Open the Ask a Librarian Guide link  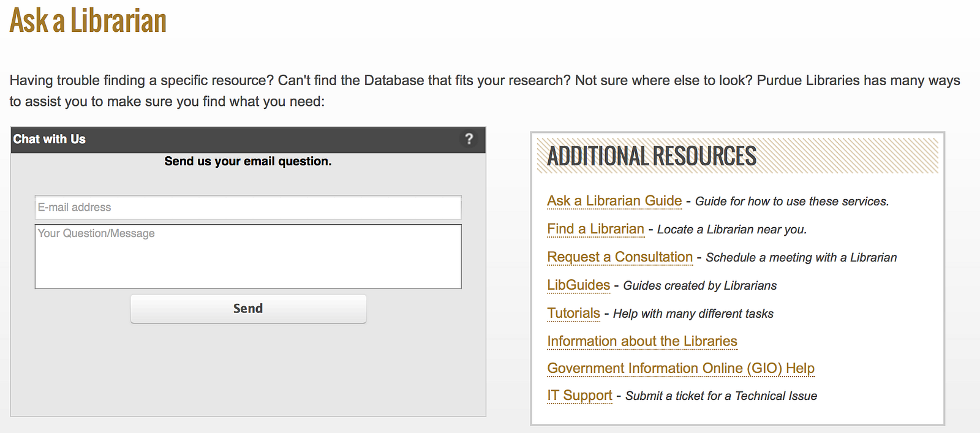click(x=614, y=201)
